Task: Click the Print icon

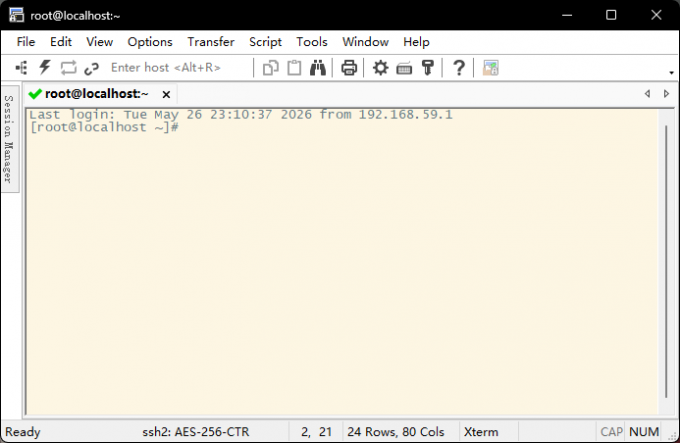Action: (349, 68)
